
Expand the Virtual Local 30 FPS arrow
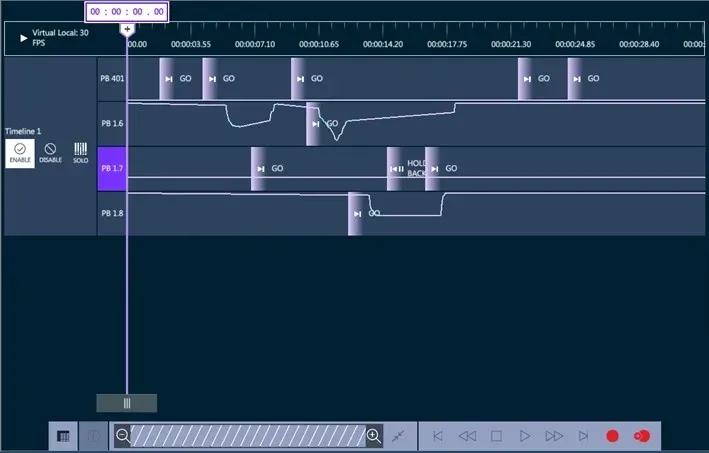[x=24, y=38]
